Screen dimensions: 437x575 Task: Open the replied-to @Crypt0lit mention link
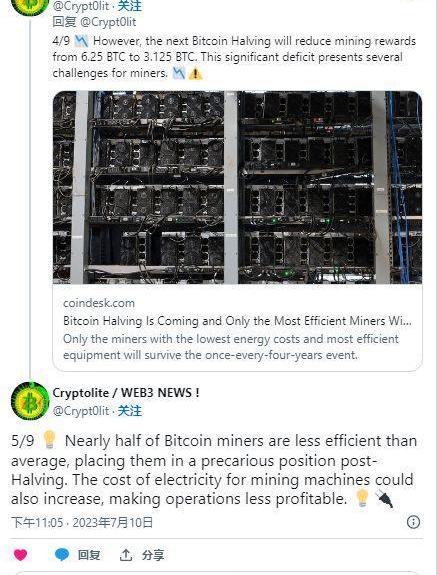tap(108, 22)
